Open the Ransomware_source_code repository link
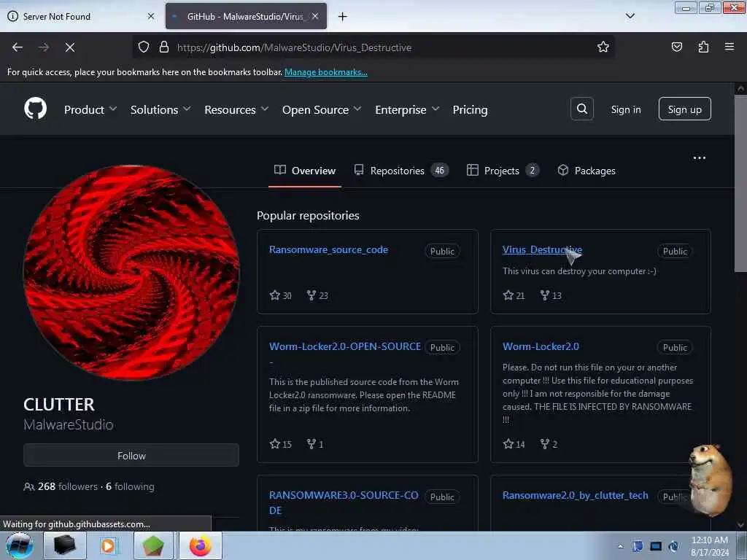Screen dimensions: 747x560 [x=328, y=249]
